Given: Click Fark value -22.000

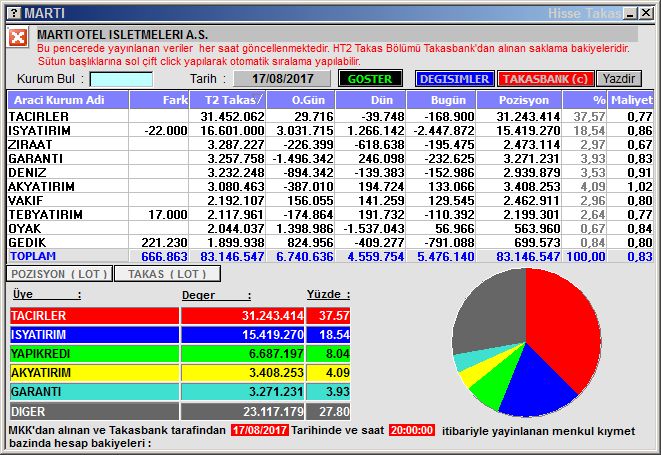Looking at the screenshot, I should coord(166,131).
